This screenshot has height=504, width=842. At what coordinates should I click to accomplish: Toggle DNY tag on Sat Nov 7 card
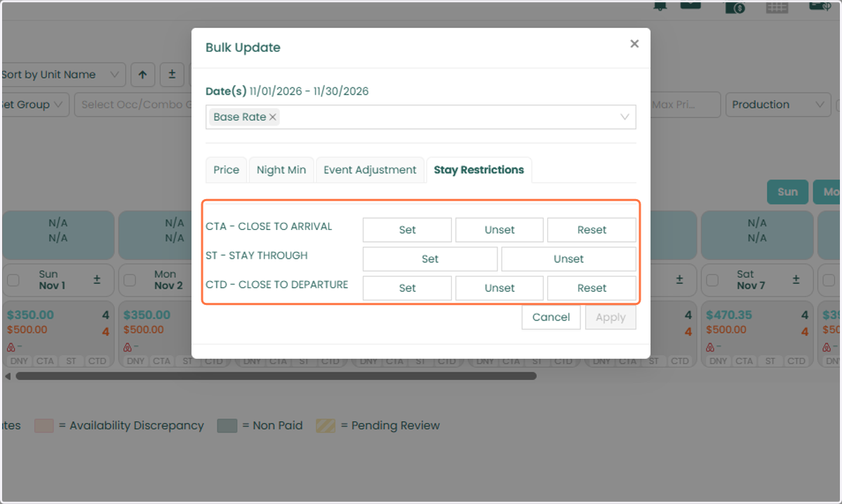pyautogui.click(x=718, y=361)
